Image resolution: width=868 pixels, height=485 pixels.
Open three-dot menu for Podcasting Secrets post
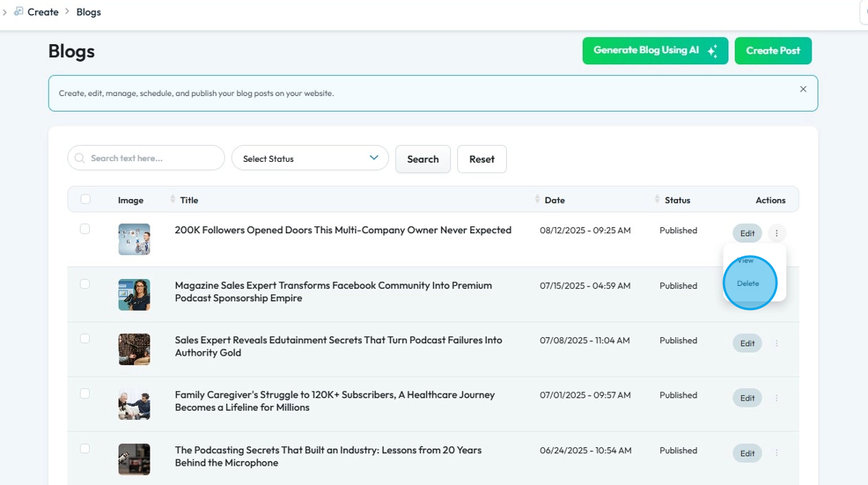(777, 453)
